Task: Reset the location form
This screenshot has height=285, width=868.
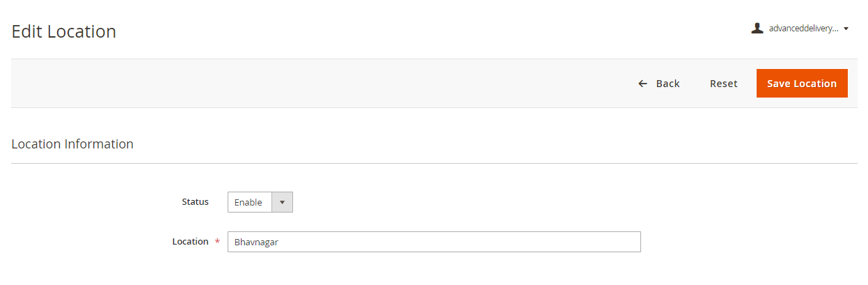Action: pos(723,84)
